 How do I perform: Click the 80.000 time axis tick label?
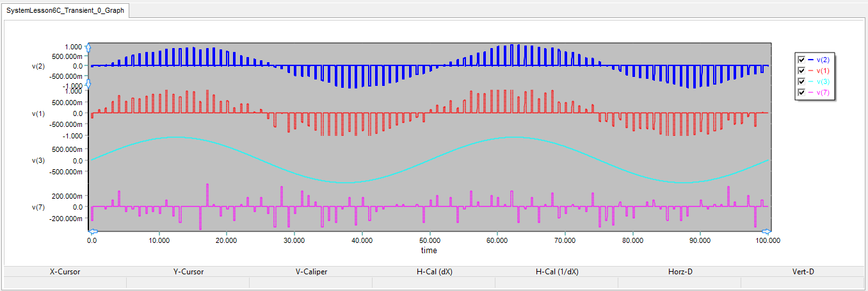click(x=632, y=241)
